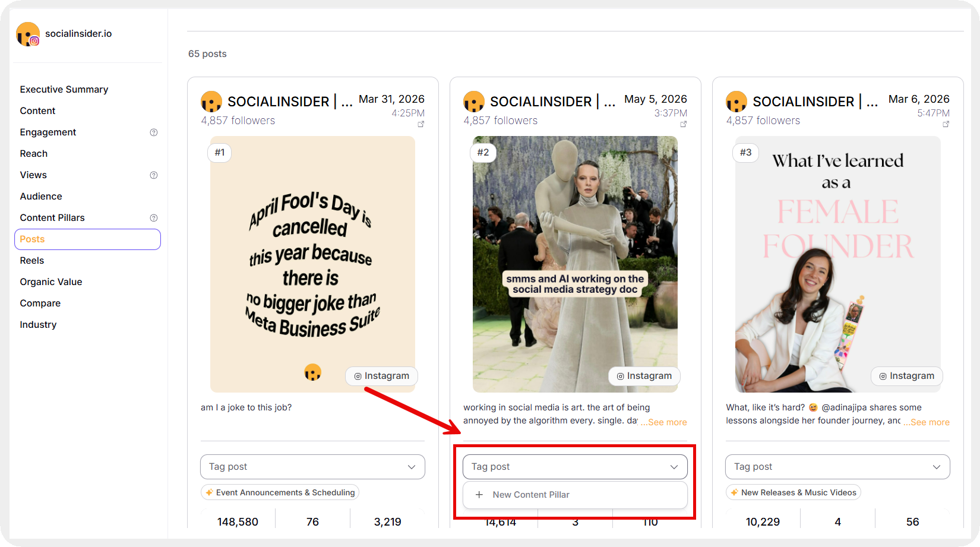Click the Instagram badge on post #3
The height and width of the screenshot is (547, 980).
pos(906,376)
